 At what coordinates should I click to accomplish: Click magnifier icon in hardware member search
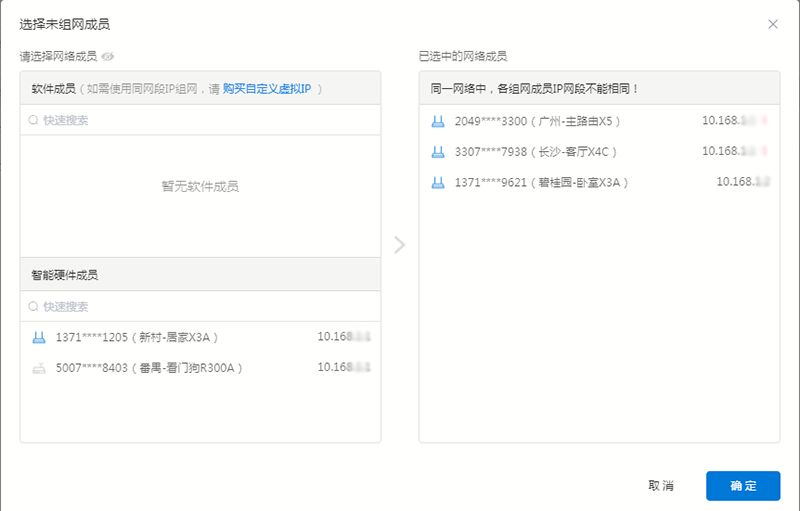click(x=33, y=306)
